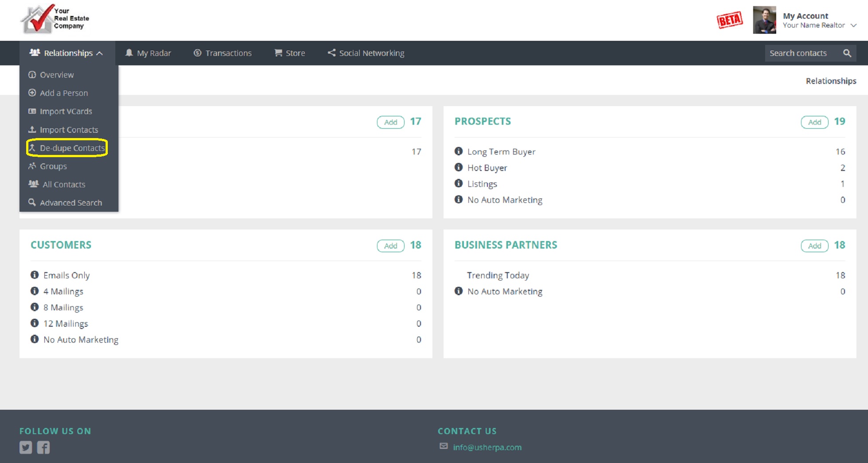The image size is (868, 463).
Task: Open the Groups section
Action: [x=53, y=166]
